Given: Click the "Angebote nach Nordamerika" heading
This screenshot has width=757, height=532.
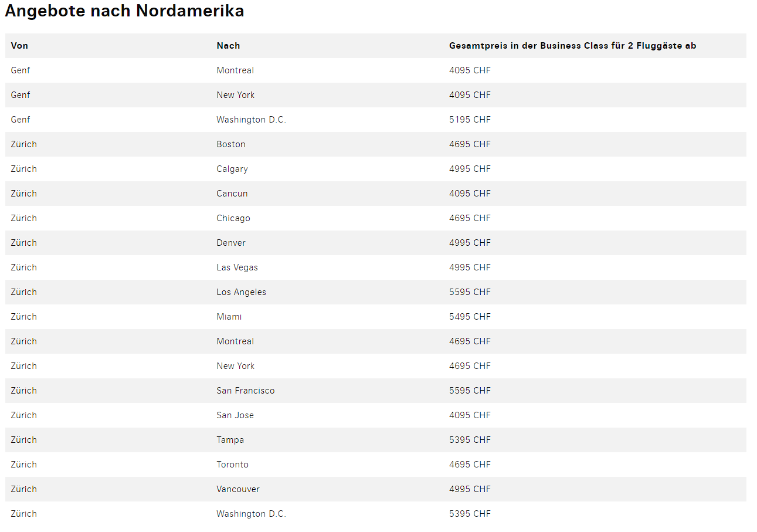Looking at the screenshot, I should click(x=124, y=11).
